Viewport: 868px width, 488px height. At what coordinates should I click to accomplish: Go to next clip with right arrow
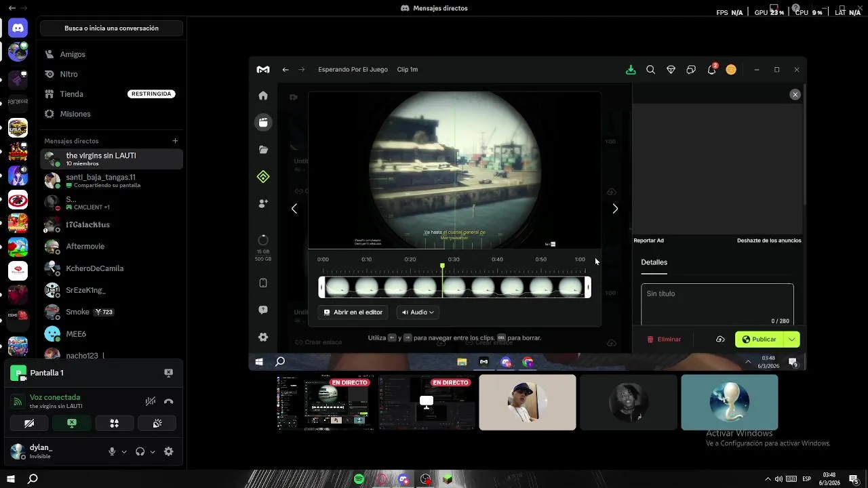615,209
